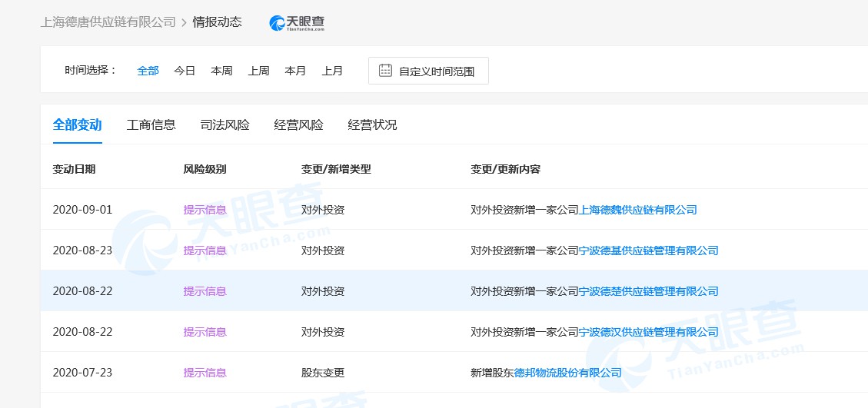Click the 天眼查 logo icon
The width and height of the screenshot is (868, 408).
296,23
